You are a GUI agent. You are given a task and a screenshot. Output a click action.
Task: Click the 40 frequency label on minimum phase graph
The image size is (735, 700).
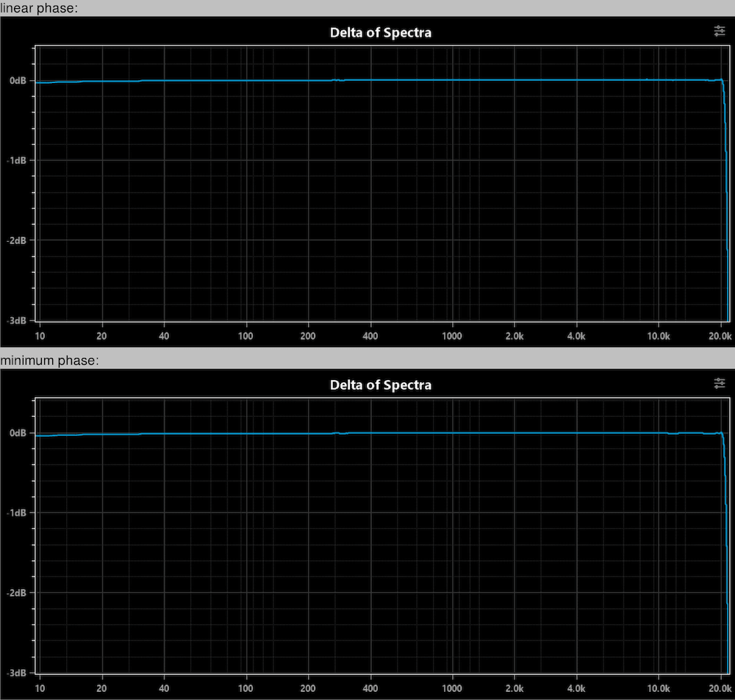(x=164, y=688)
